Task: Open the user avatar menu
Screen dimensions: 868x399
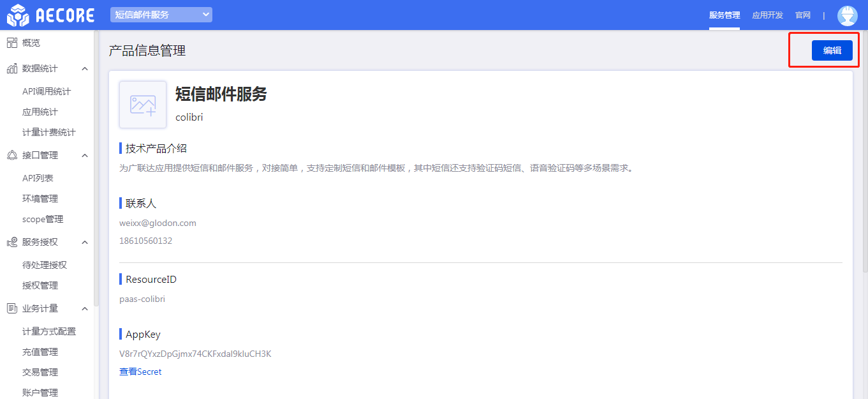Action: point(848,15)
